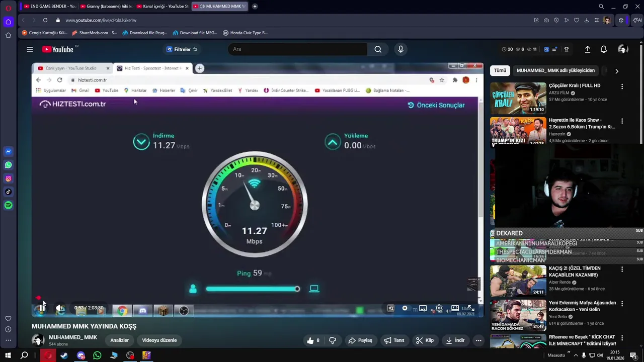Viewport: 644px width, 362px height.
Task: Switch to Kanal içeriği YouTube Studio tab
Action: point(163,7)
